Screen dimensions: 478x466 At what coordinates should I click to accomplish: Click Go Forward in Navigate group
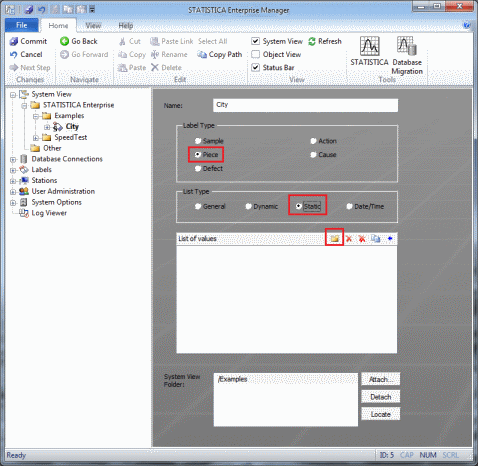tap(84, 54)
